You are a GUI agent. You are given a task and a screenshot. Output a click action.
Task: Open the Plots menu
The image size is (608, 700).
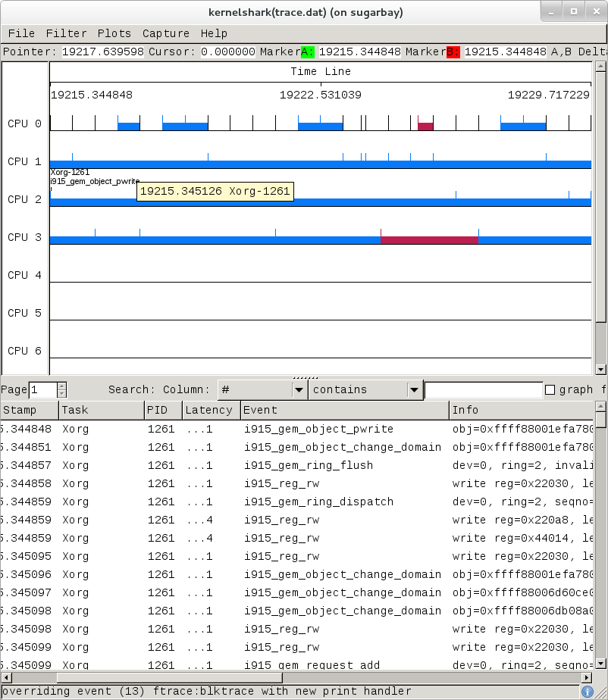pyautogui.click(x=114, y=33)
